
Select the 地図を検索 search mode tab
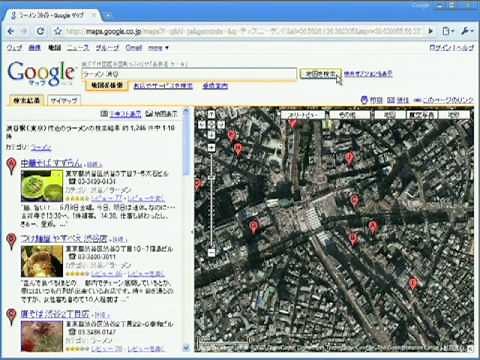(107, 86)
